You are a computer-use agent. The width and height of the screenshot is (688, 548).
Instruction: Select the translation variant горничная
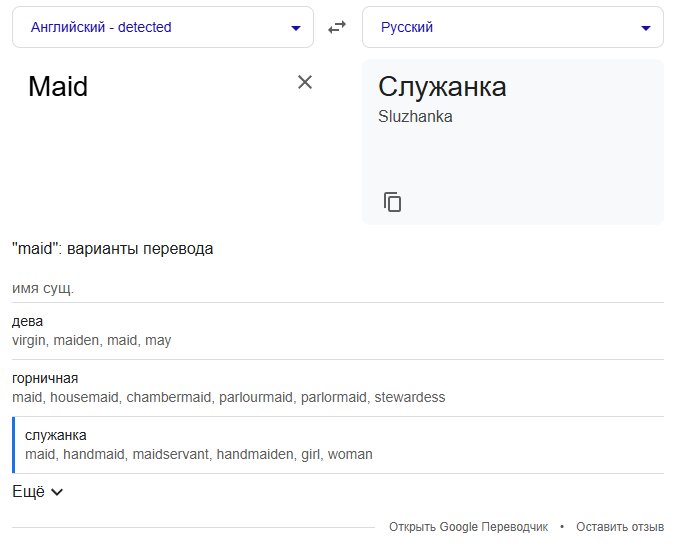(x=45, y=378)
